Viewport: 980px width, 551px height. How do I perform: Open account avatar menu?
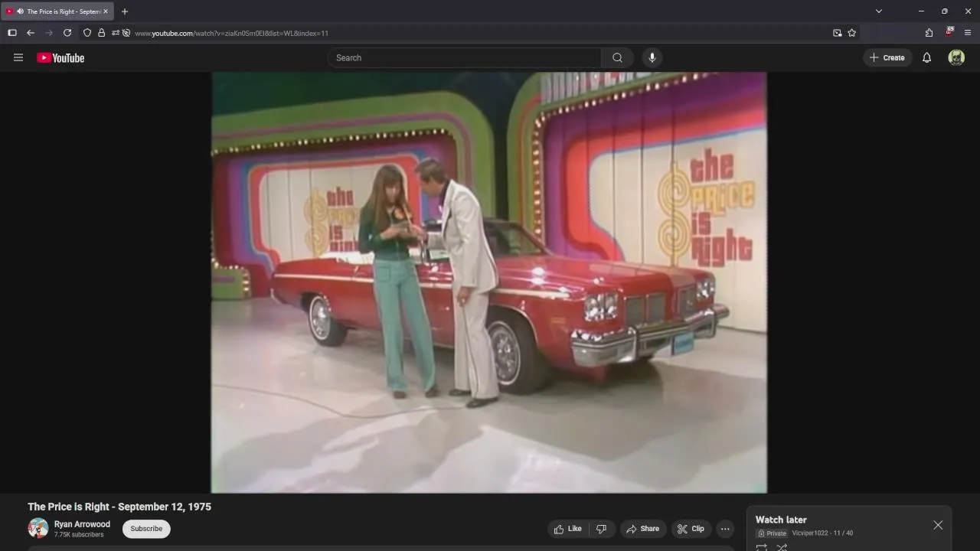click(956, 57)
